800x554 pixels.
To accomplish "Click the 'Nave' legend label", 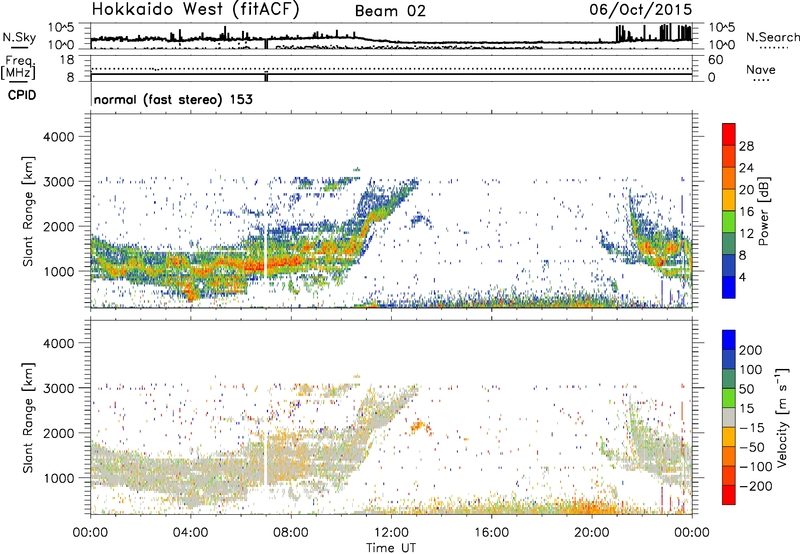I will click(x=761, y=70).
